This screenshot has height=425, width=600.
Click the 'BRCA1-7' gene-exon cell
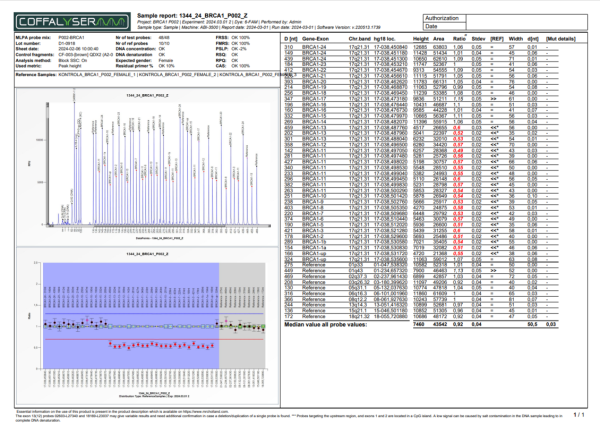[313, 213]
